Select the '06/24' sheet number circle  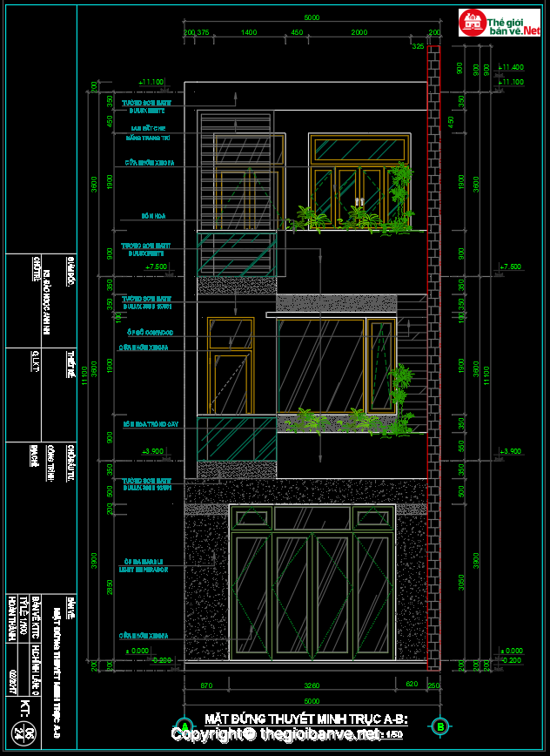[23, 734]
